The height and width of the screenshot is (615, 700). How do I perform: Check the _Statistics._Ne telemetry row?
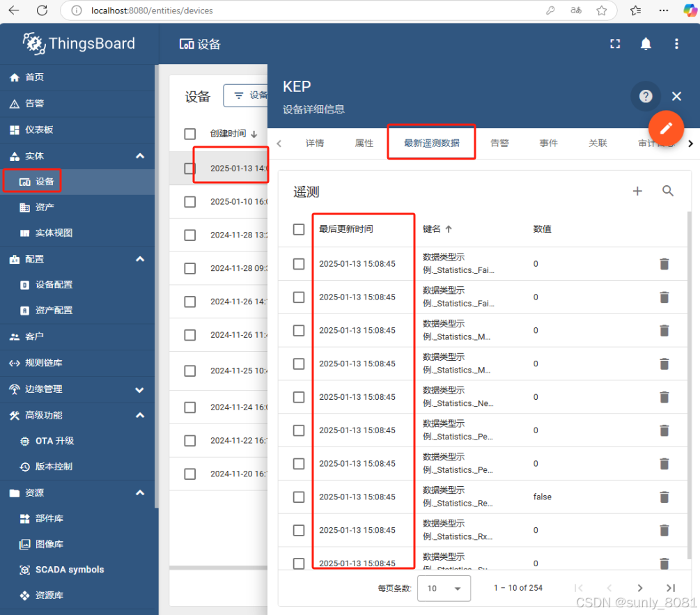299,397
